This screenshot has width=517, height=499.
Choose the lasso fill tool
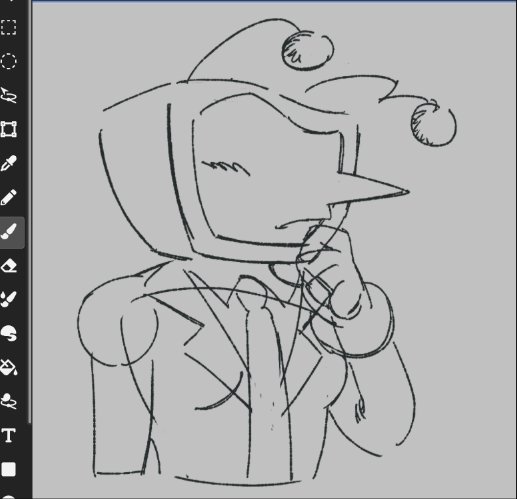coord(9,401)
